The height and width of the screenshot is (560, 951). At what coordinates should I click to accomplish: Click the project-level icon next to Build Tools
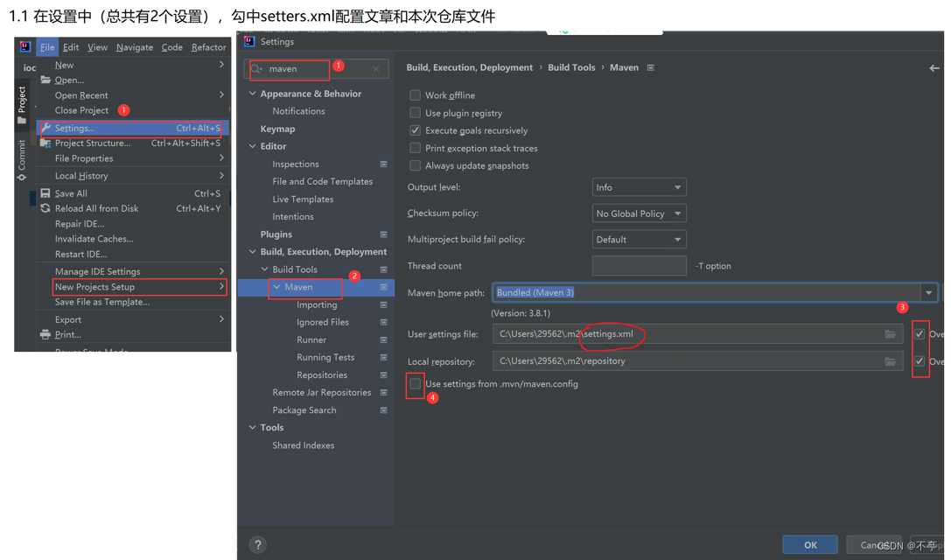coord(384,269)
